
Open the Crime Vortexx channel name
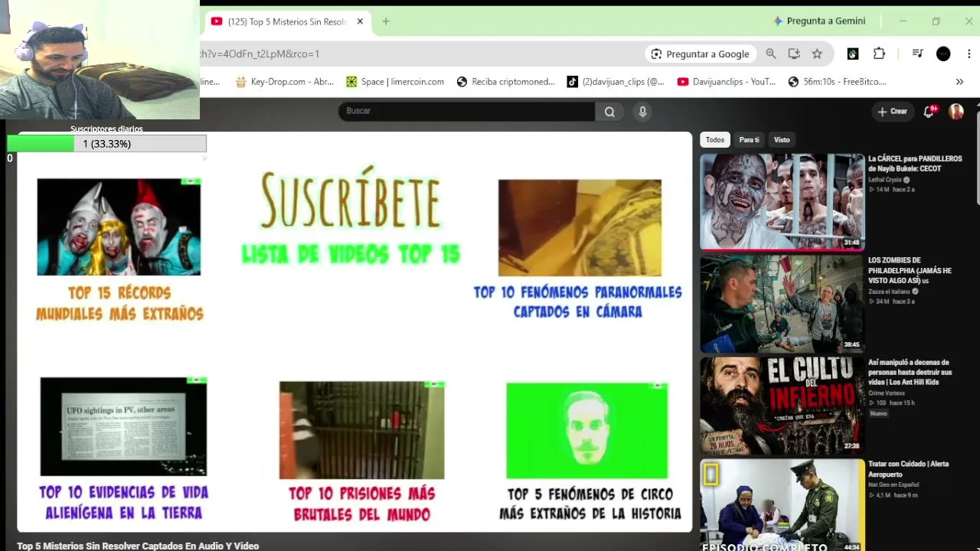pyautogui.click(x=887, y=393)
